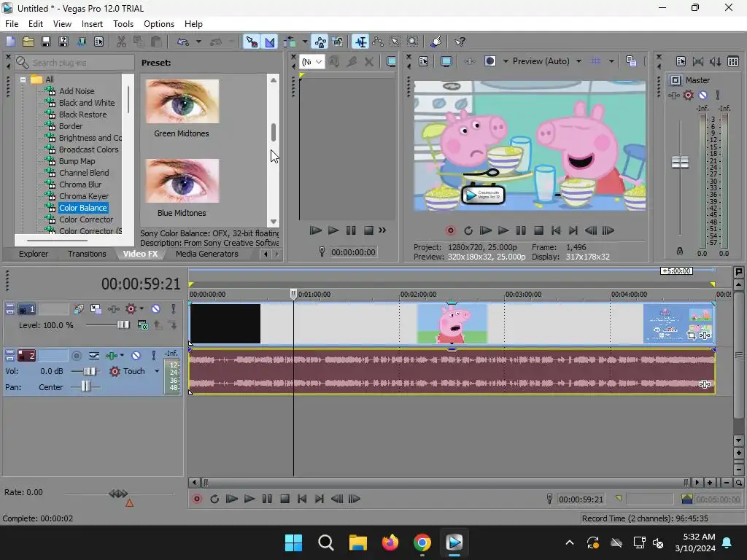Open automation settings dropdown on track 1
The width and height of the screenshot is (747, 560).
pos(142,309)
